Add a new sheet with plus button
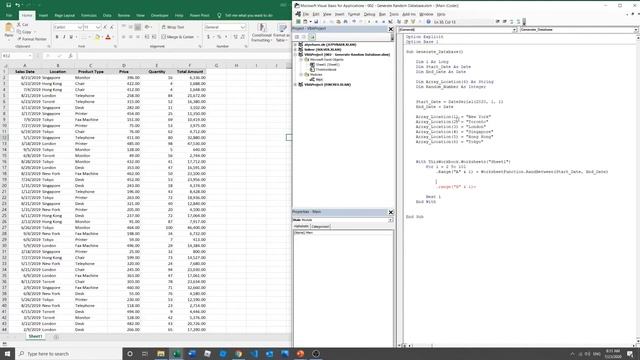 (x=56, y=337)
